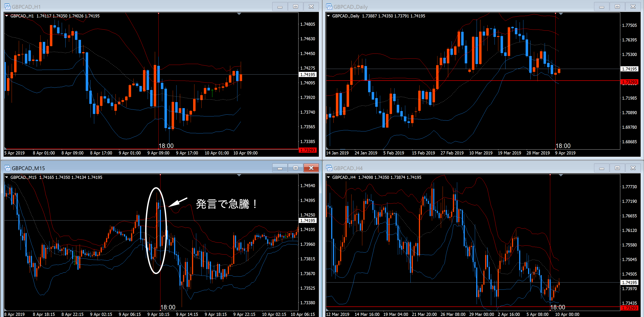This screenshot has height=317, width=644.
Task: Activate the GBPCAD,Daily window title bar
Action: (450, 6)
